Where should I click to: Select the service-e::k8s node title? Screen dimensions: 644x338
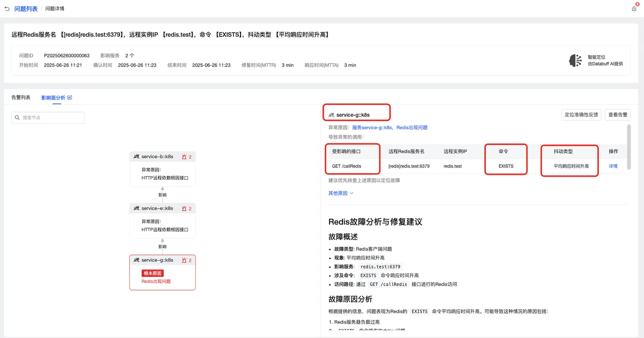pos(157,208)
